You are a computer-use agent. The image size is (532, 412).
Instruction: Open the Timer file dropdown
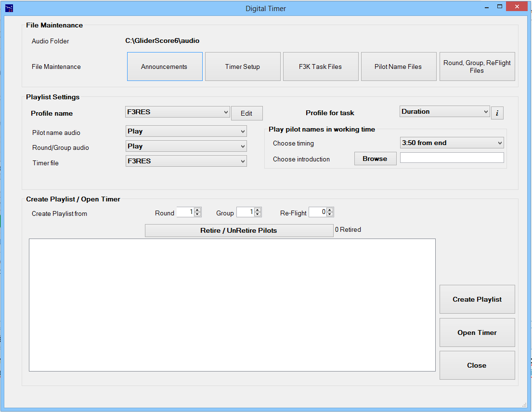[x=186, y=161]
